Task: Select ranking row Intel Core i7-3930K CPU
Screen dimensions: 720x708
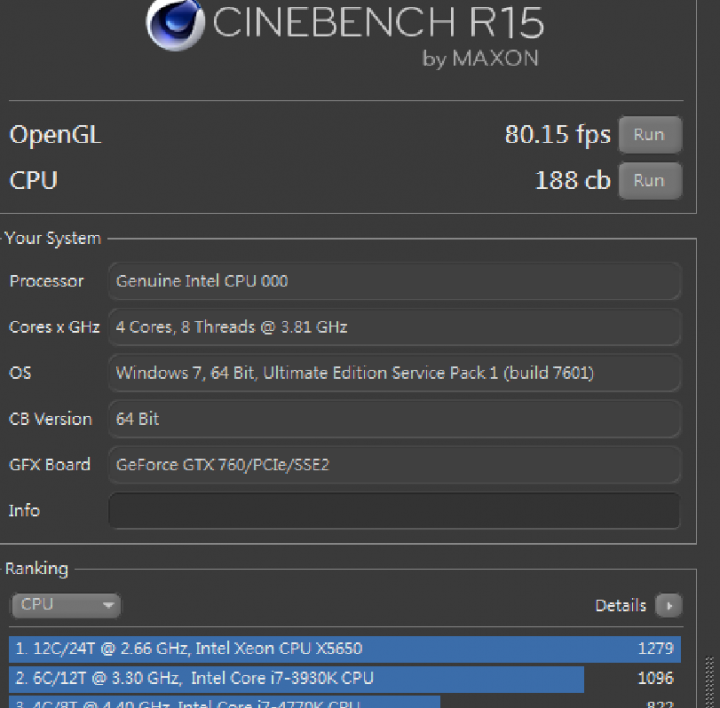Action: pos(344,678)
